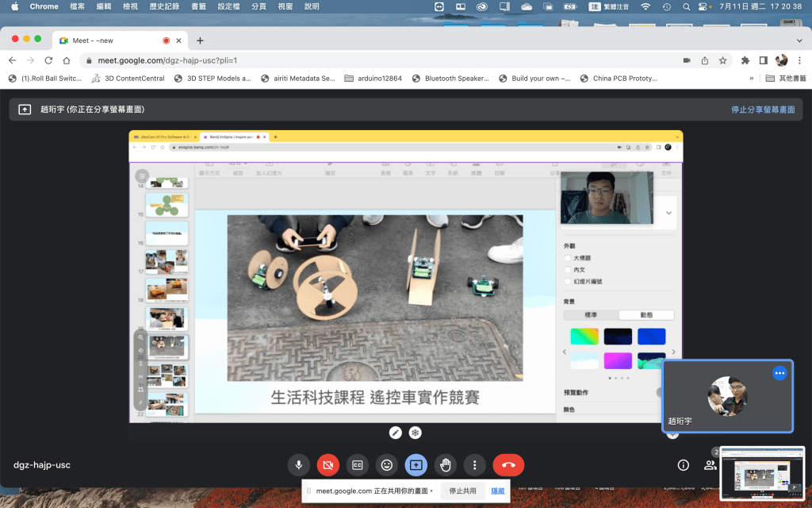812x508 pixels.
Task: Hang up with the red leave call button
Action: tap(508, 465)
